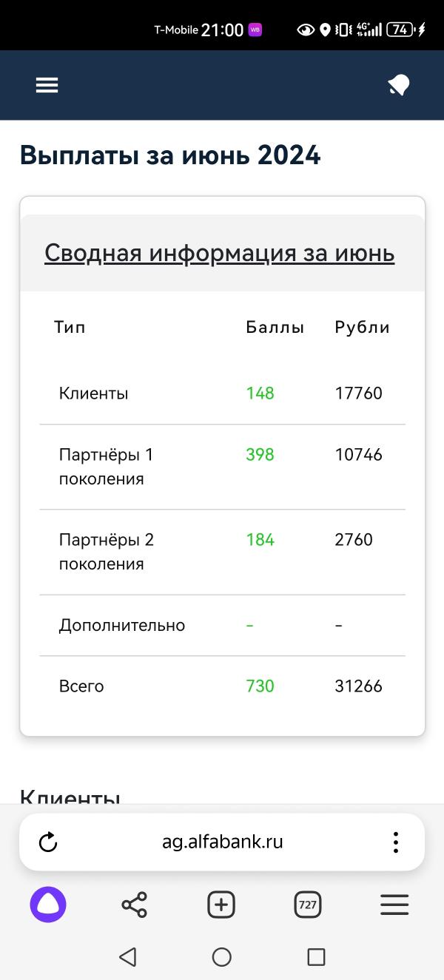Open the three-dot page options menu
Screen dimensions: 444x980
(396, 842)
